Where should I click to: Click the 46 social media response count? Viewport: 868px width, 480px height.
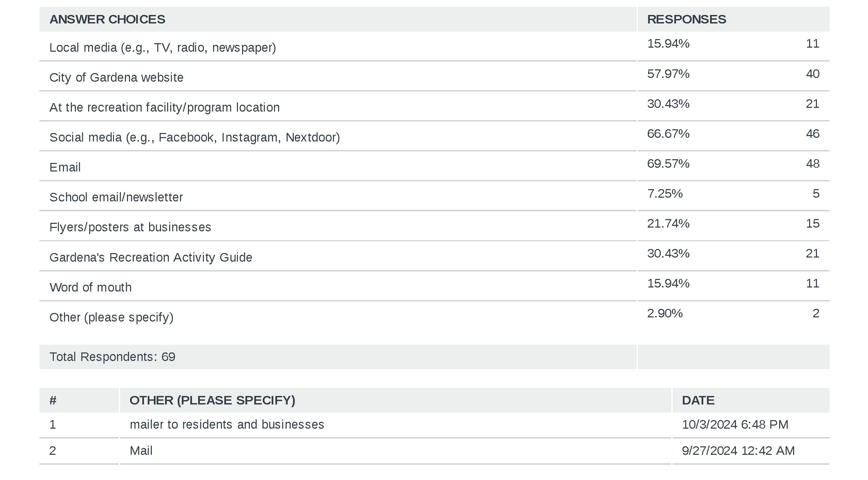(812, 134)
